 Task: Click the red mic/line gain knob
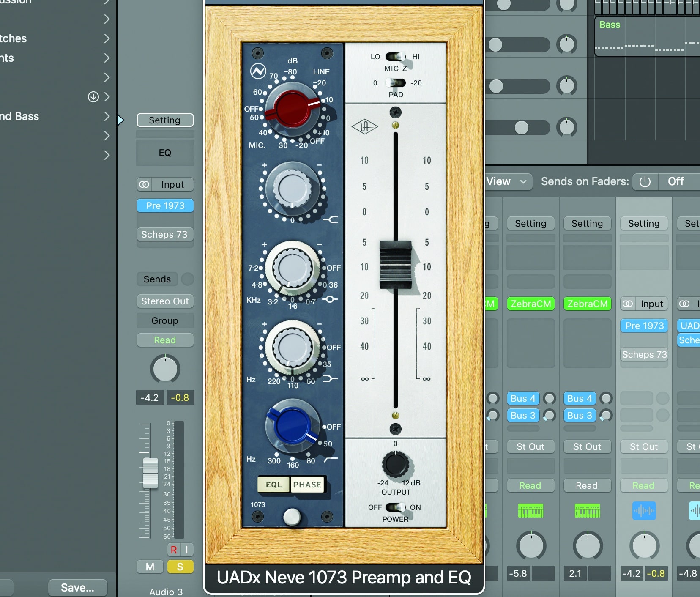click(x=292, y=109)
